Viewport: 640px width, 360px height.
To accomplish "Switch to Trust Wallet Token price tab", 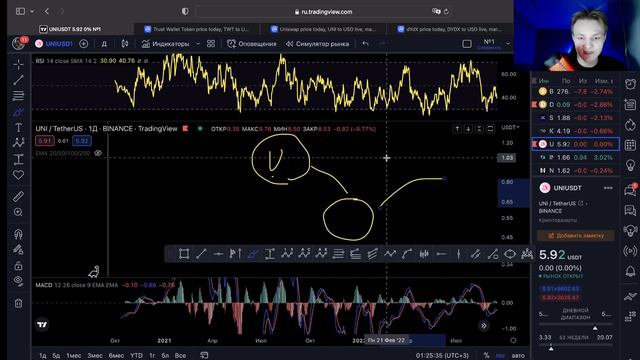I will pos(196,29).
